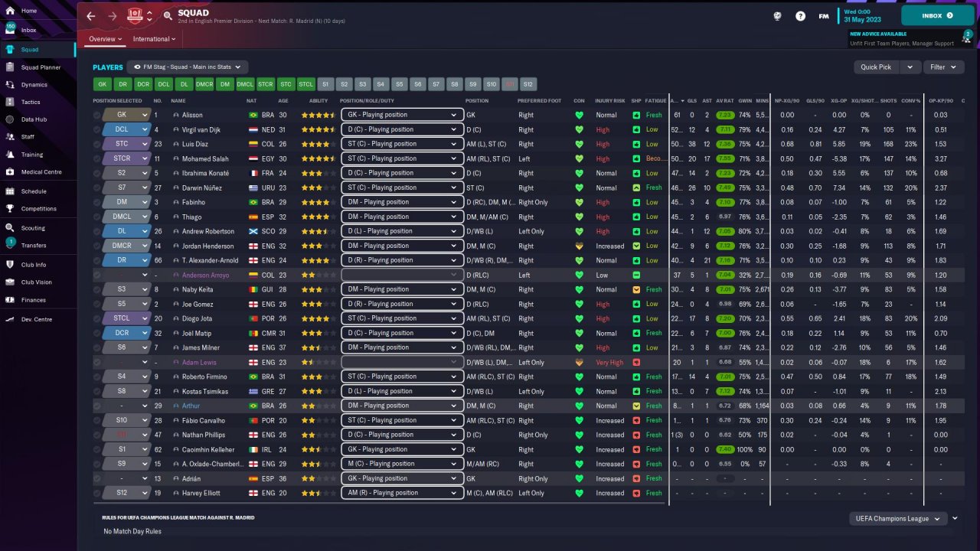Open the Scouting sidebar icon
Image resolution: width=980 pixels, height=551 pixels.
coord(10,228)
